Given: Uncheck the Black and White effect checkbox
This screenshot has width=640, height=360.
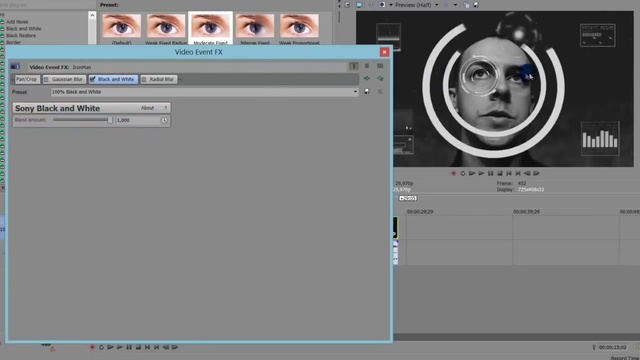Looking at the screenshot, I should click(92, 79).
